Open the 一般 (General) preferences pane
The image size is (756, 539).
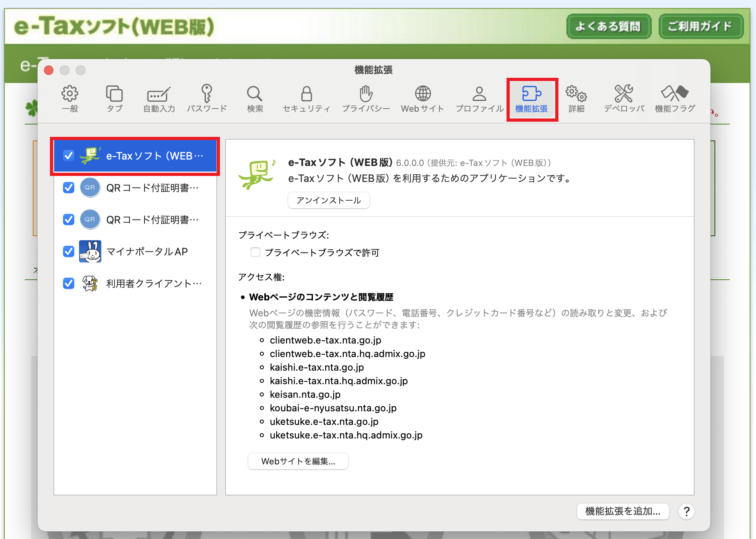point(70,99)
